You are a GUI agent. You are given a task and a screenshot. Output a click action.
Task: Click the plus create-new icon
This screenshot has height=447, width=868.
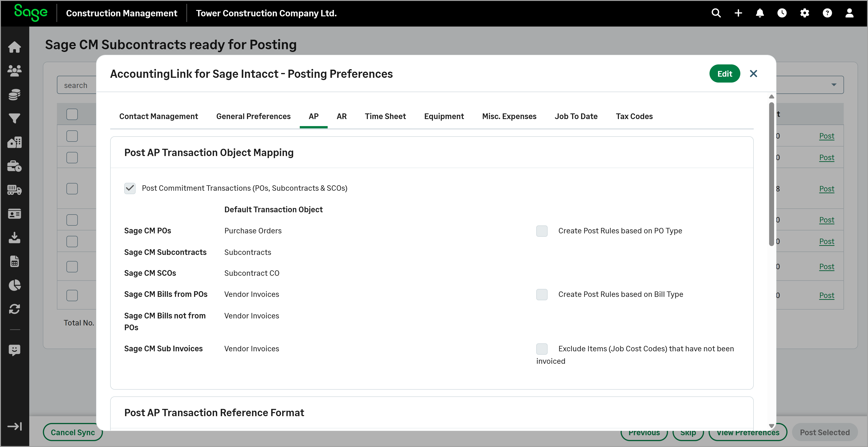738,13
